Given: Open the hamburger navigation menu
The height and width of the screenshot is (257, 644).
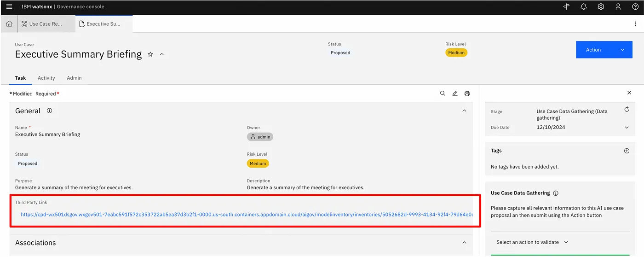Looking at the screenshot, I should pyautogui.click(x=9, y=7).
